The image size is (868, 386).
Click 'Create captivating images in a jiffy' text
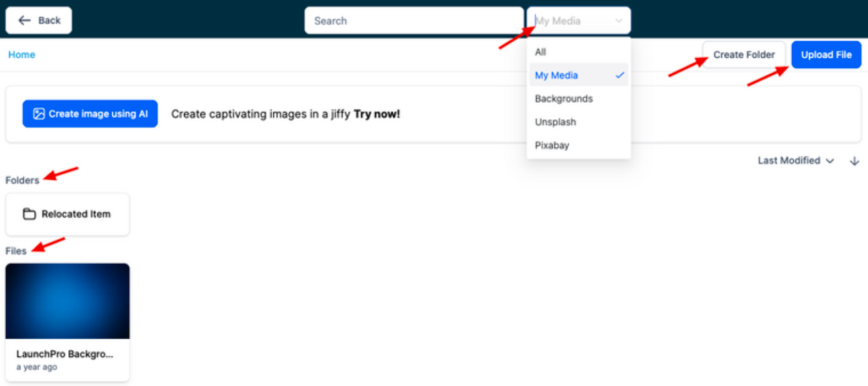pos(261,114)
